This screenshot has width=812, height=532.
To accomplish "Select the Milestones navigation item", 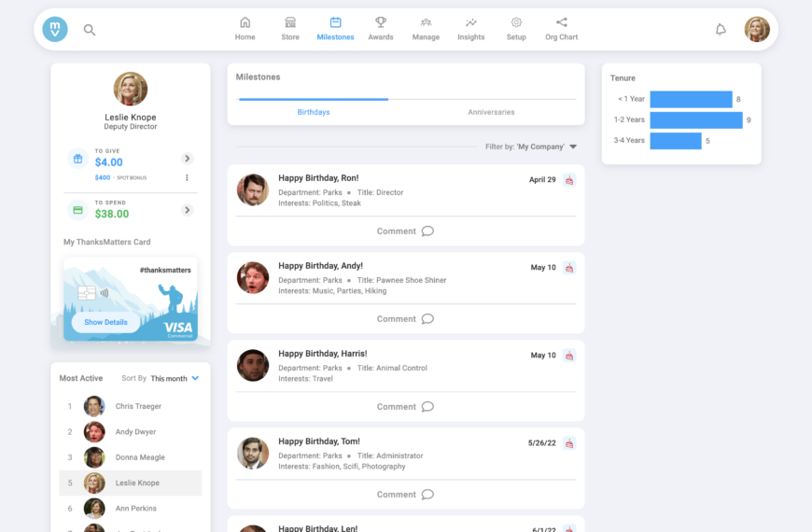I will pyautogui.click(x=336, y=29).
